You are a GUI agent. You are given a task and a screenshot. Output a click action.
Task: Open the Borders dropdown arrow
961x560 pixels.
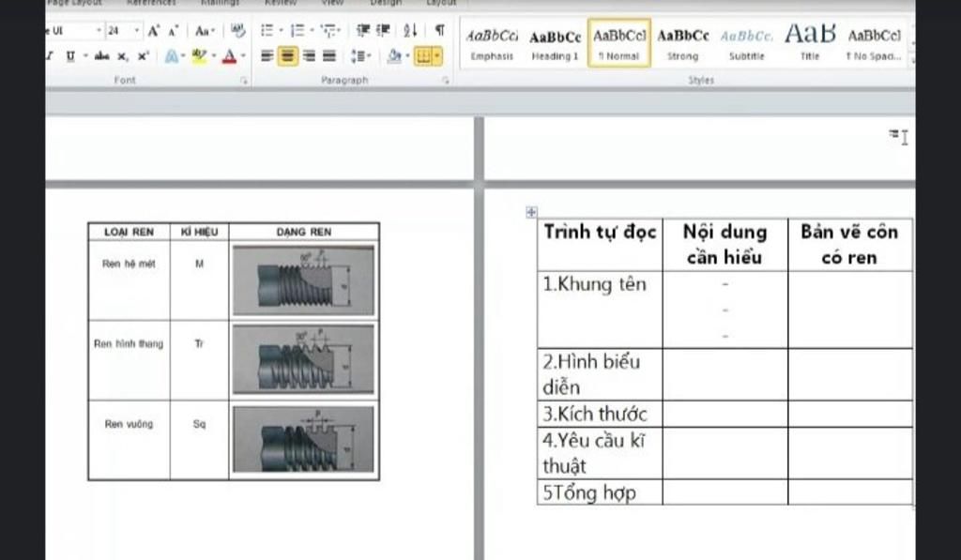(x=437, y=56)
